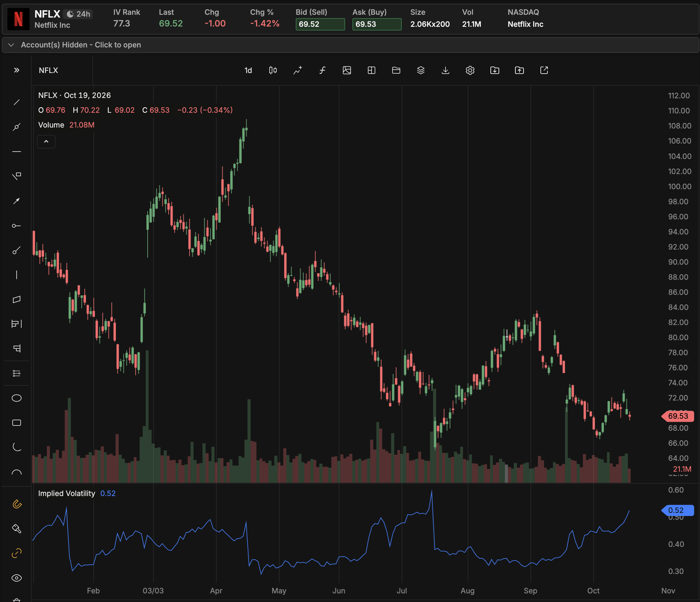
Task: Click the save-to-folder download arrow icon
Action: 495,70
